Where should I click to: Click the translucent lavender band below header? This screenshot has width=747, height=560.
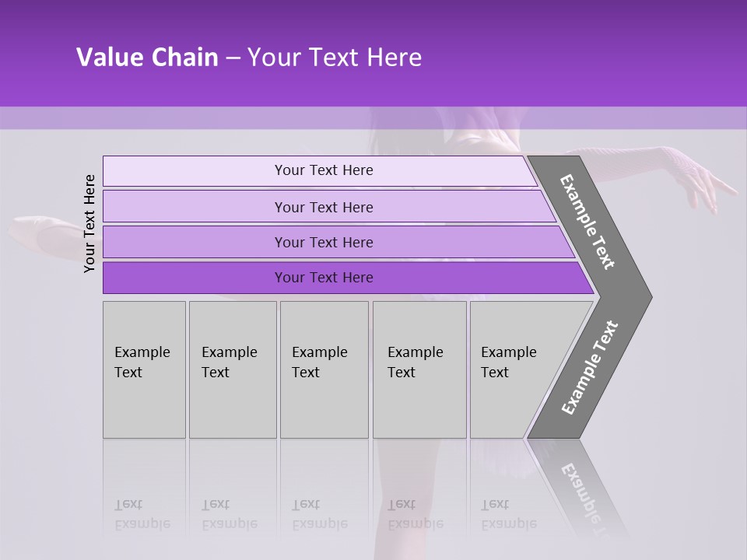coord(373,118)
